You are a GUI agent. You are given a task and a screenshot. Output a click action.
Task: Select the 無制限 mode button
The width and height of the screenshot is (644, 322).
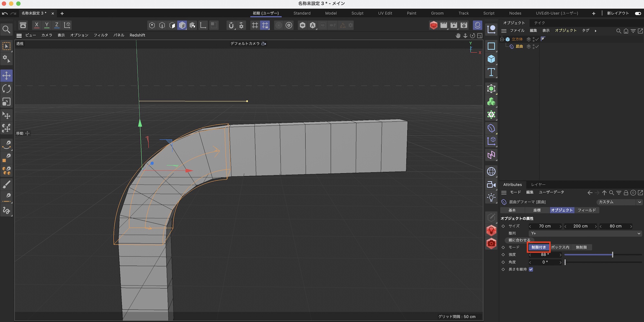click(x=581, y=247)
